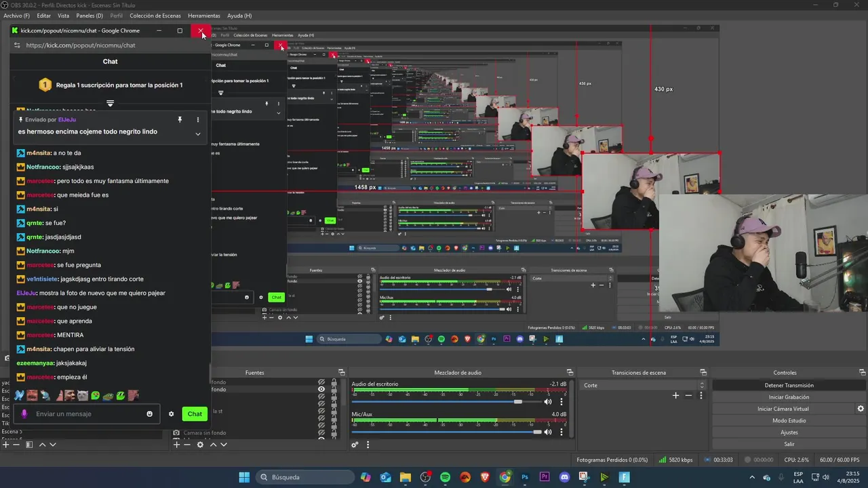
Task: Mute the Mic/Aux speaker
Action: [548, 432]
